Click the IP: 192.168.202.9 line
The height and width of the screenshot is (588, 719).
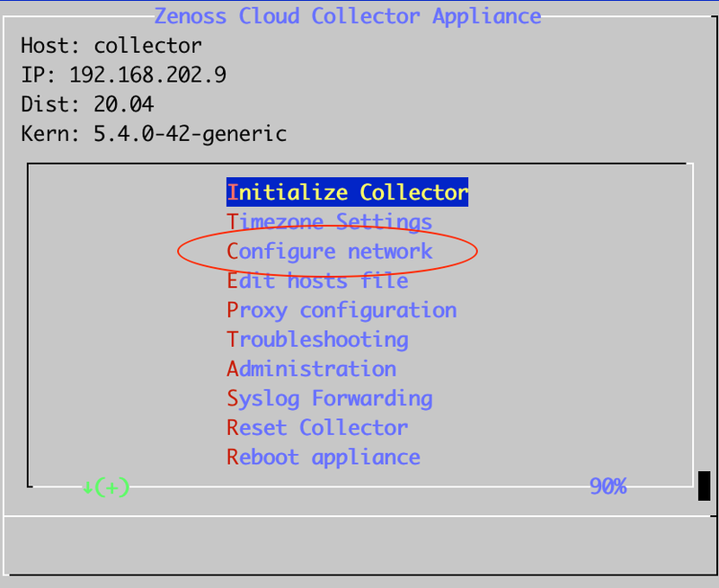[x=123, y=75]
